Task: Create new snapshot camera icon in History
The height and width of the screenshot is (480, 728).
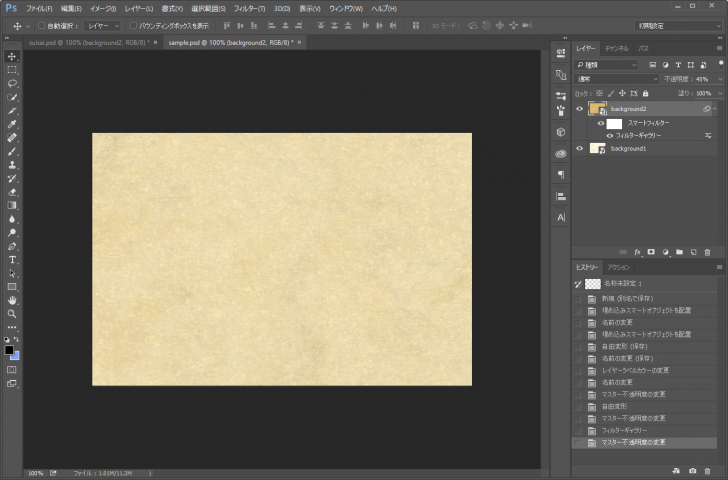Action: 692,471
